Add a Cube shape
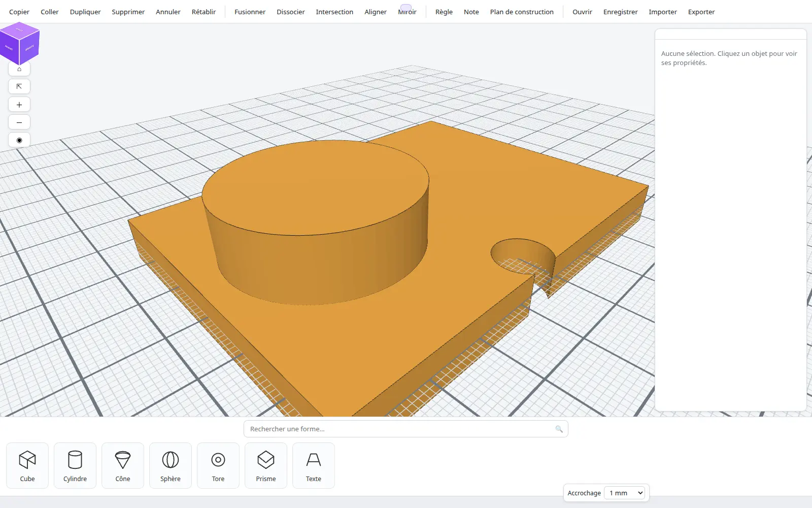Screen dimensions: 812x508 pyautogui.click(x=27, y=465)
